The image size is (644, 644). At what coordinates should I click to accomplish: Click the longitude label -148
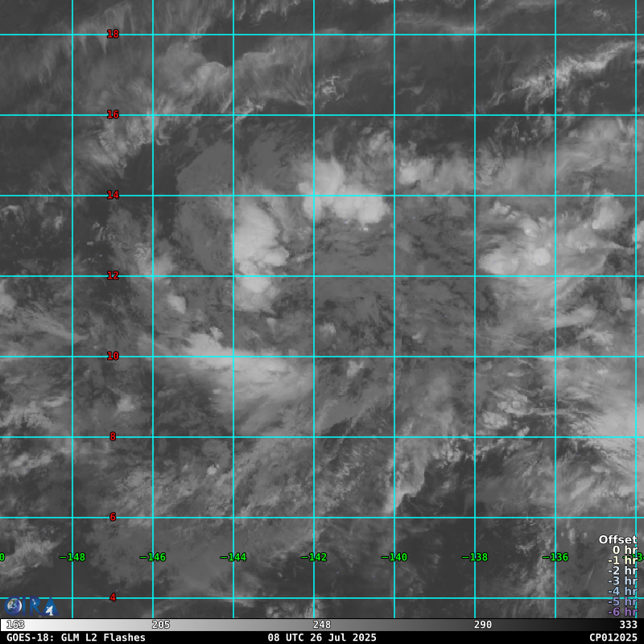72,557
